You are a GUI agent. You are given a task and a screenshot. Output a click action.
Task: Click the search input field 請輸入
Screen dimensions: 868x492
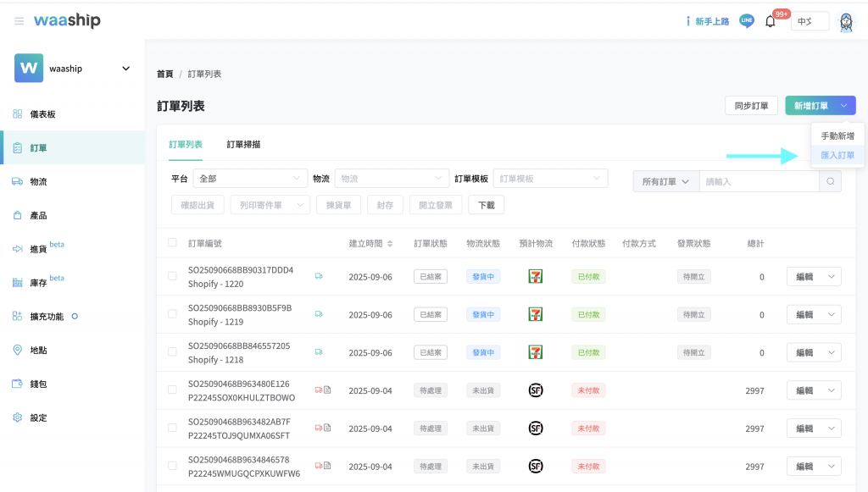758,181
